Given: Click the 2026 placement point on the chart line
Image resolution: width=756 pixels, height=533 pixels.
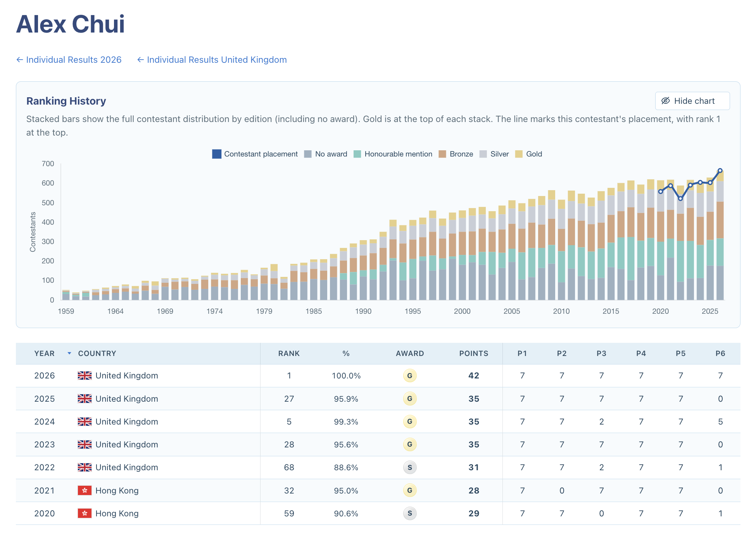Looking at the screenshot, I should click(x=720, y=170).
